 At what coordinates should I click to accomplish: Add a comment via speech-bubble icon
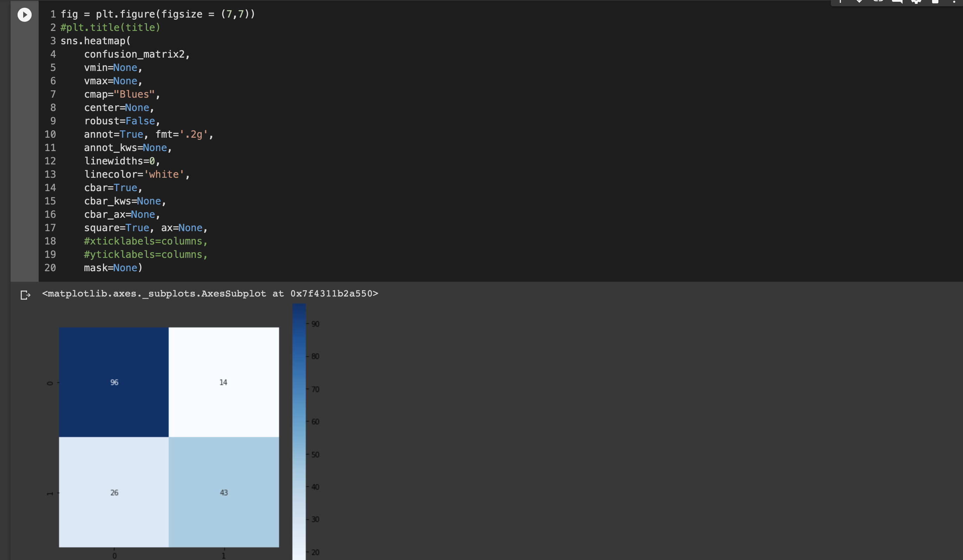897,1
